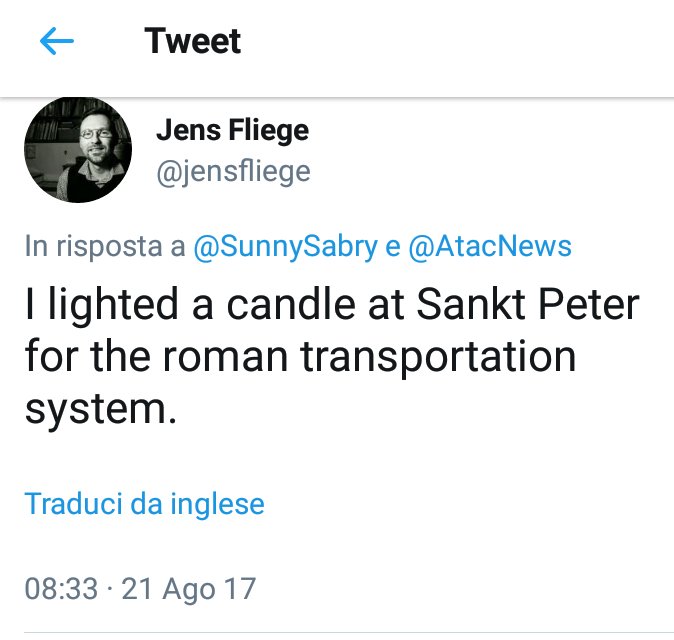The image size is (674, 640).
Task: Click the "e" between the two mentions
Action: coord(392,247)
